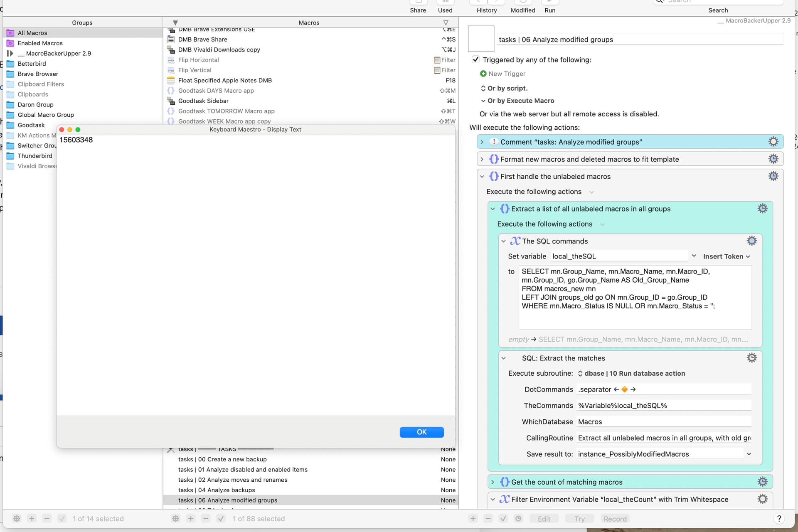Click in the DotCommands field

664,389
